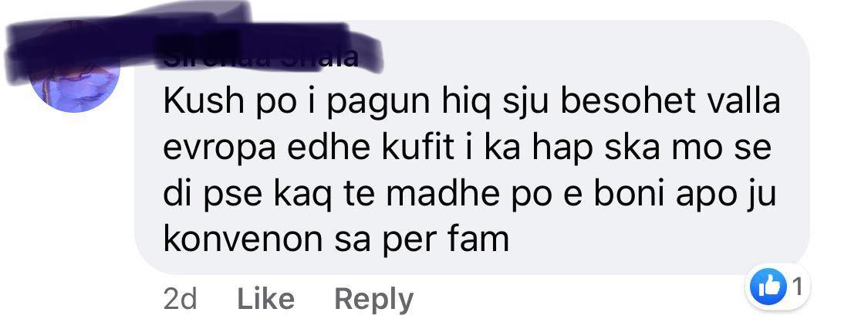Click the empty gray area of the comment bubble
Image resolution: width=868 pixels, height=336 pixels.
tap(654, 244)
